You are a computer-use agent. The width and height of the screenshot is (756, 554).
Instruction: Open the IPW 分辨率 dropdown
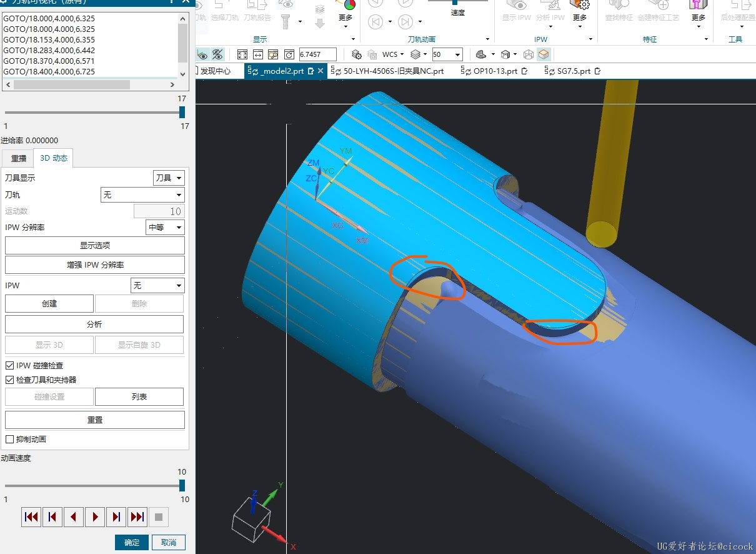tap(165, 228)
